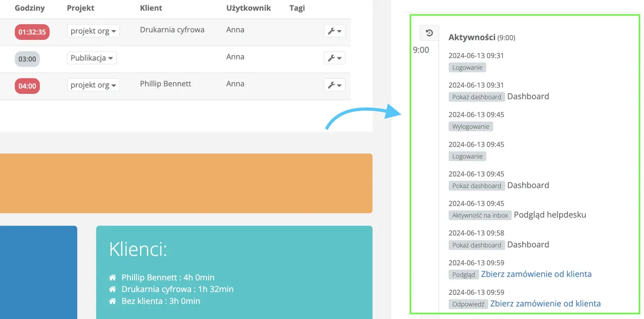
Task: Click the history clock icon above 9:00
Action: pyautogui.click(x=429, y=33)
